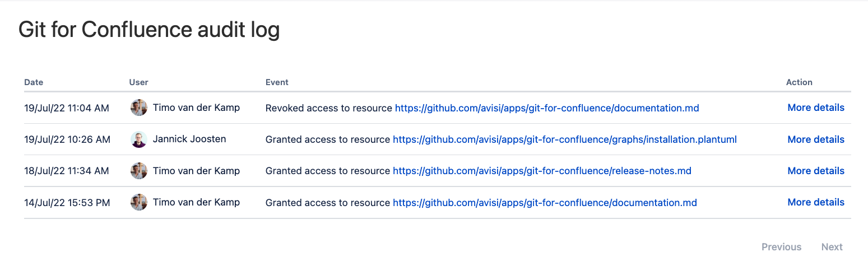Screen dimensions: 868x280
Task: View More details for the release-notes.md event
Action: tap(815, 171)
